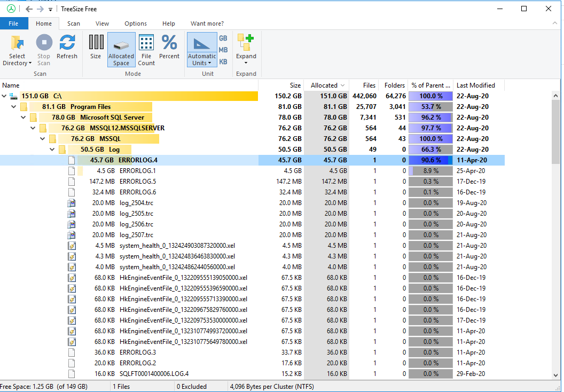Click the log_2504.trc file icon
Image resolution: width=564 pixels, height=392 pixels.
tap(72, 203)
